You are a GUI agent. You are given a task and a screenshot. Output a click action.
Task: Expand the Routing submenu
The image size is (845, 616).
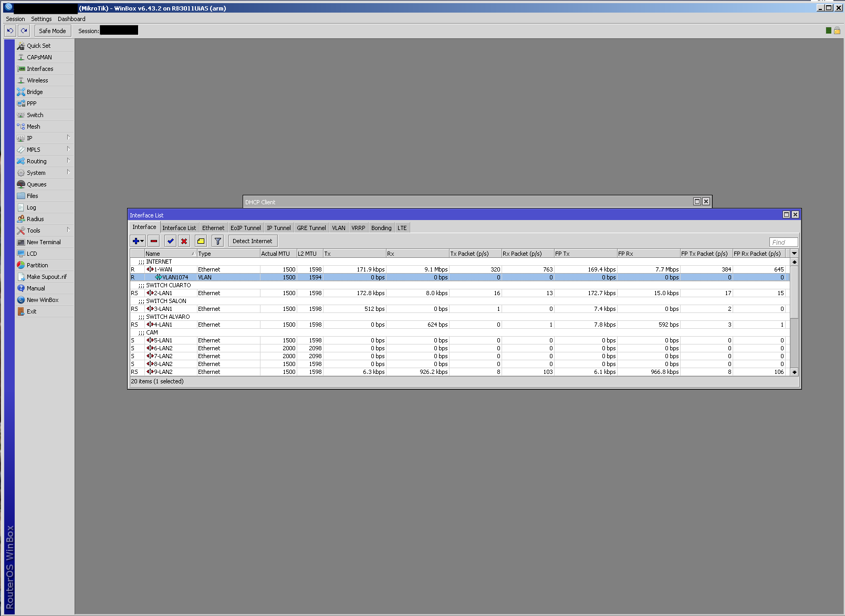[x=45, y=161]
